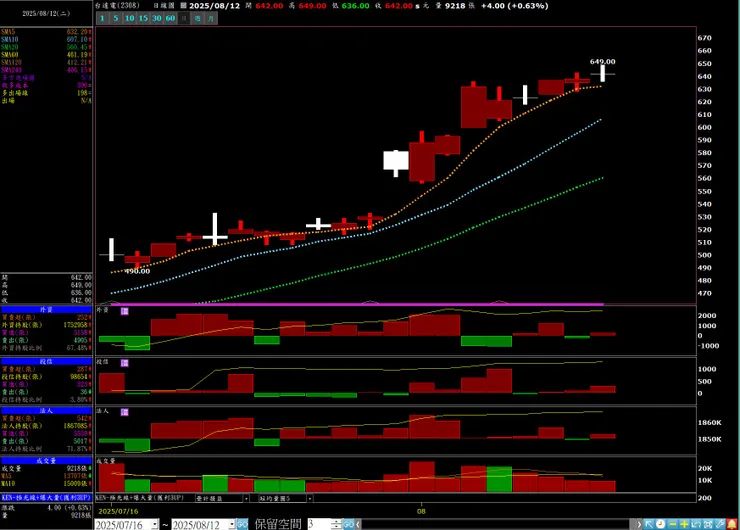Screen dimensions: 740x530
Task: Click the purple settings icon in 投信 panel
Action: (125, 363)
